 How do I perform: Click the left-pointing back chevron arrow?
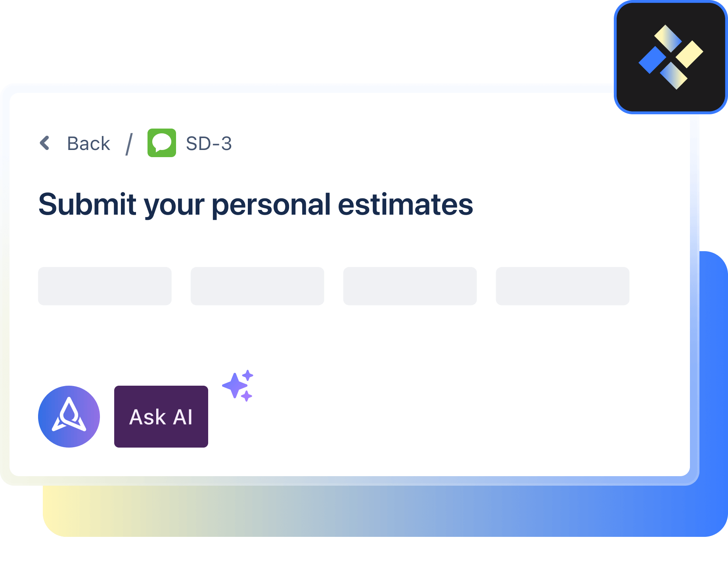(45, 143)
